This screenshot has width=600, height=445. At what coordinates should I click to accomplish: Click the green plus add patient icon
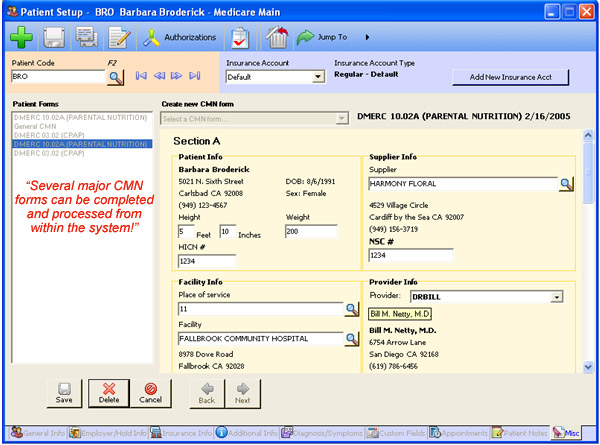[22, 38]
